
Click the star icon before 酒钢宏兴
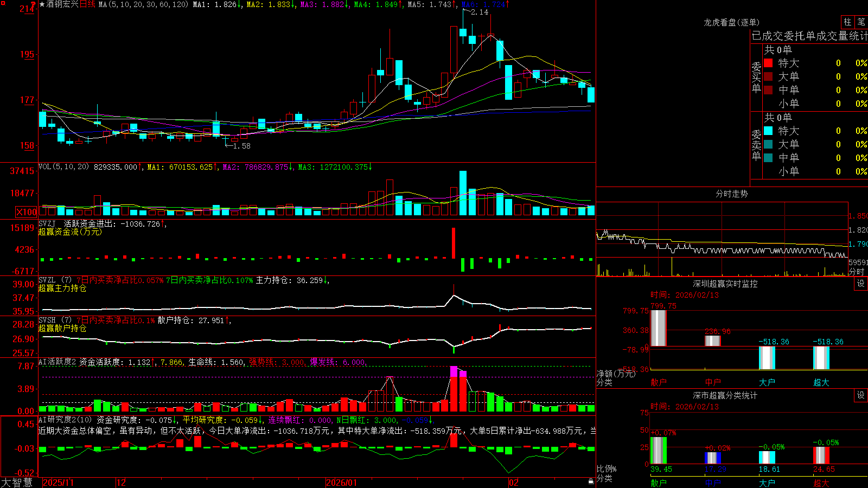point(42,4)
